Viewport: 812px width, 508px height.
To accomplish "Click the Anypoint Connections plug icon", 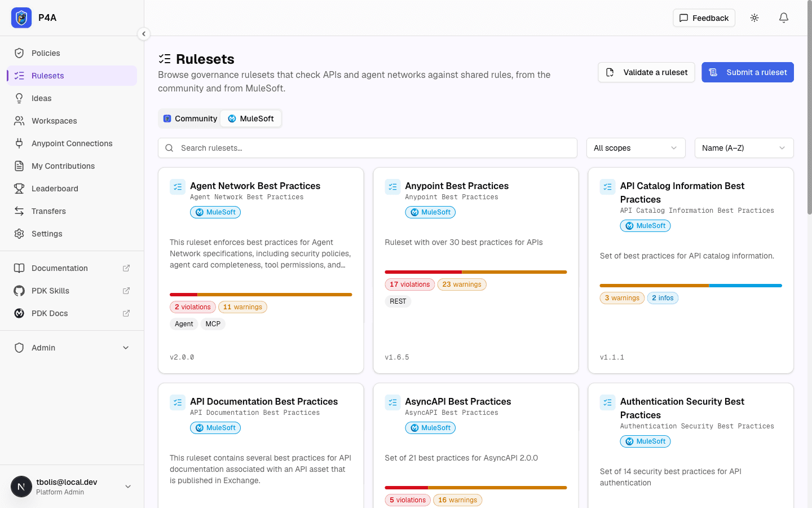I will pyautogui.click(x=19, y=143).
